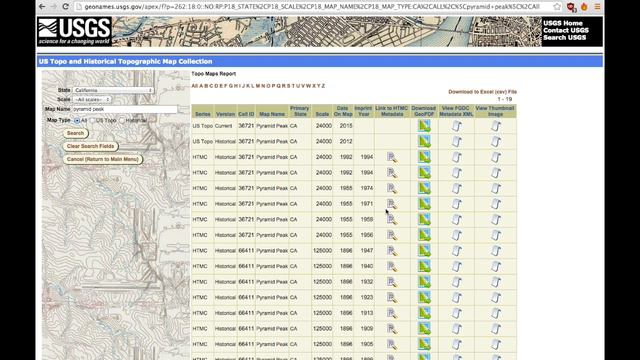Open HTMC metadata link for imprint year 1956 row
Viewport: 640px width, 360px height.
[x=392, y=236]
